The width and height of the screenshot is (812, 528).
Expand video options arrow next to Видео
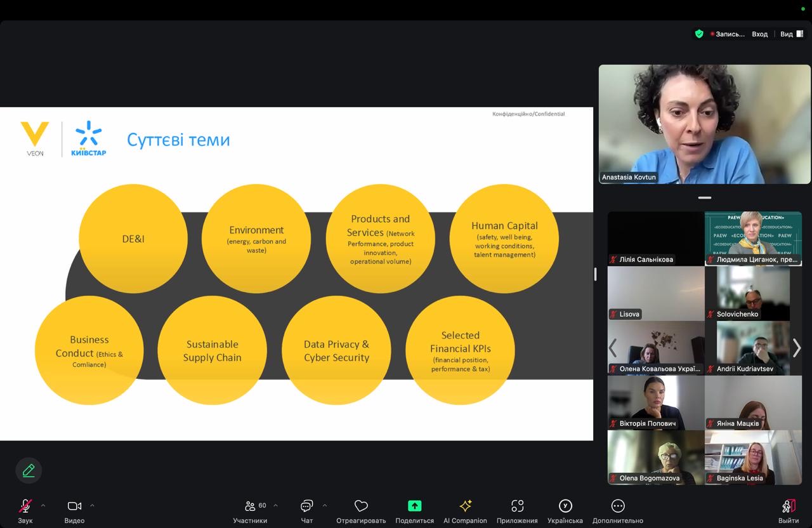tap(92, 506)
